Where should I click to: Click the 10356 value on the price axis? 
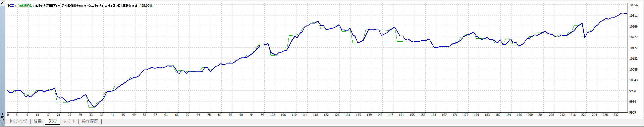tap(633, 5)
